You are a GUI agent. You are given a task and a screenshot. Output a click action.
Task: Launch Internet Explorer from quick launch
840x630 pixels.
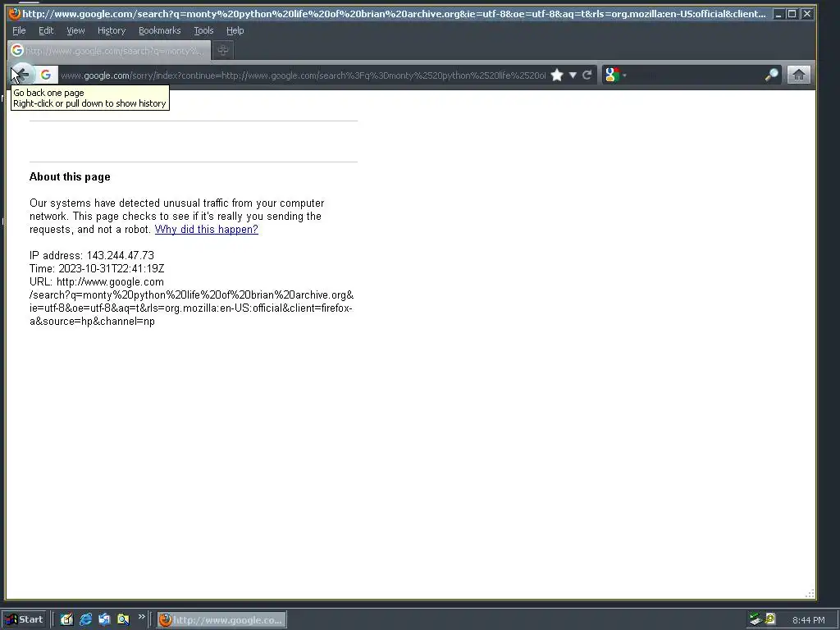click(x=85, y=619)
